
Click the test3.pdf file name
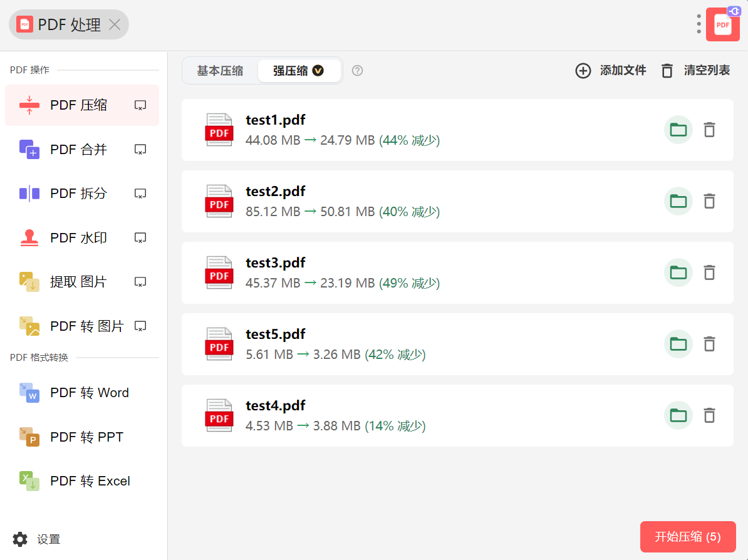[x=275, y=263]
